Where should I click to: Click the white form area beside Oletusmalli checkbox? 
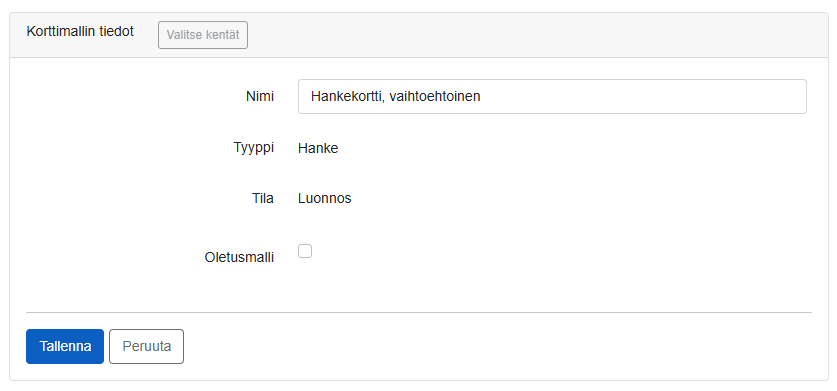click(534, 252)
